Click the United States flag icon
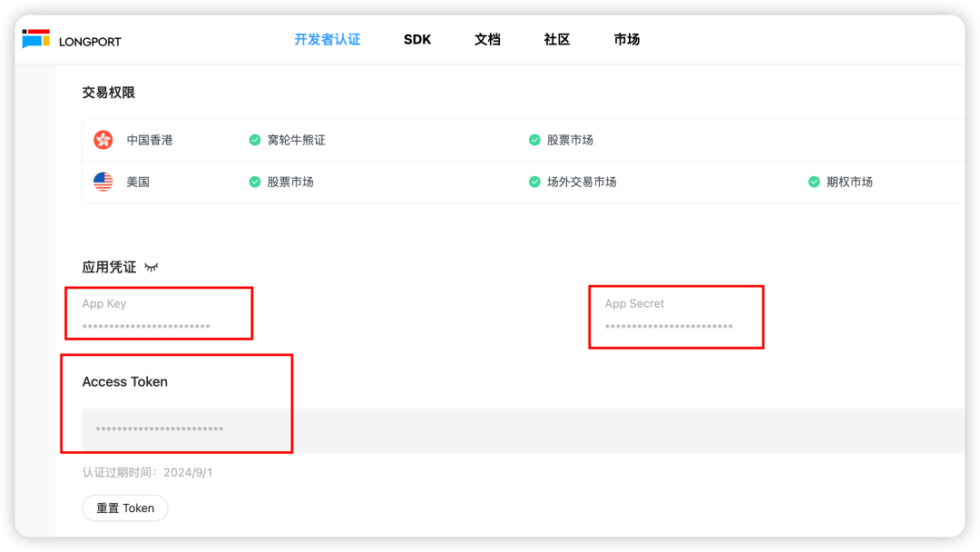The image size is (980, 552). [x=103, y=182]
